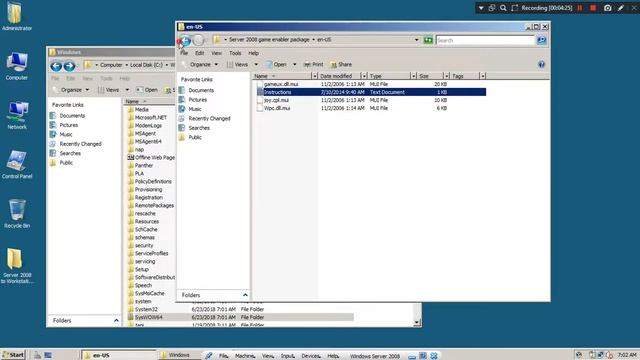The width and height of the screenshot is (640, 360).
Task: Select the System32 folder in Windows window
Action: (146, 309)
